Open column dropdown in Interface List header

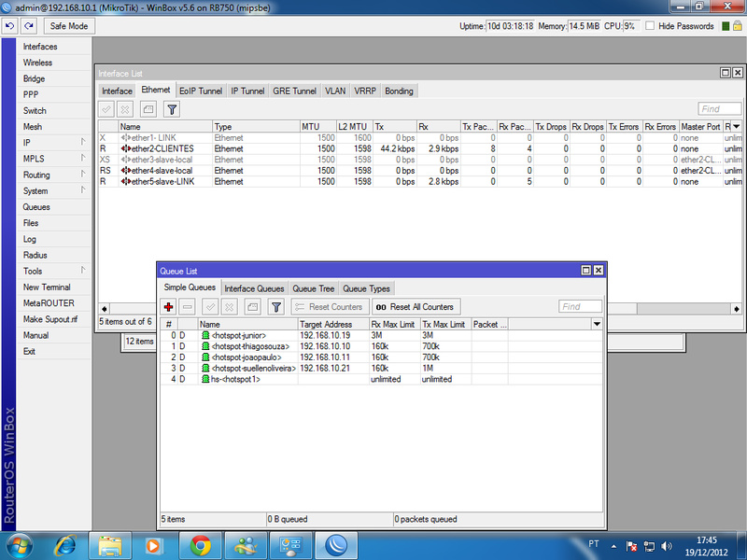point(737,126)
